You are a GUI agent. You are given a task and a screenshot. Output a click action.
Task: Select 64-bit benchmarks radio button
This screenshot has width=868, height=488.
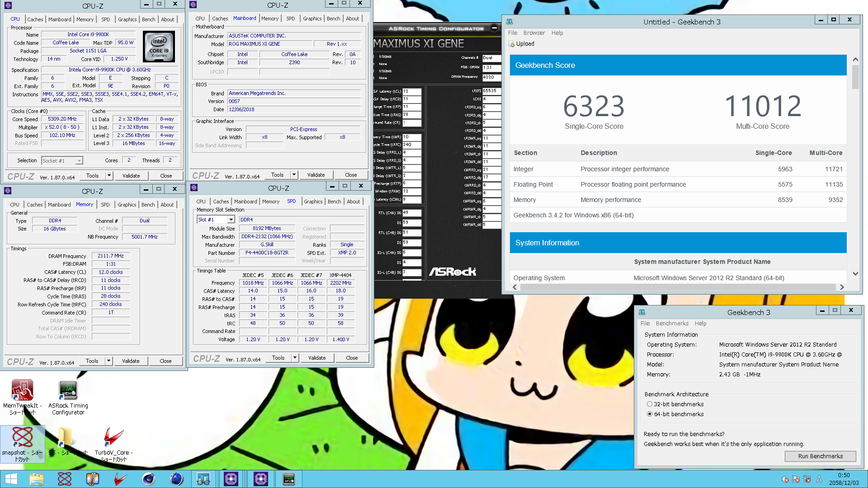pos(650,414)
